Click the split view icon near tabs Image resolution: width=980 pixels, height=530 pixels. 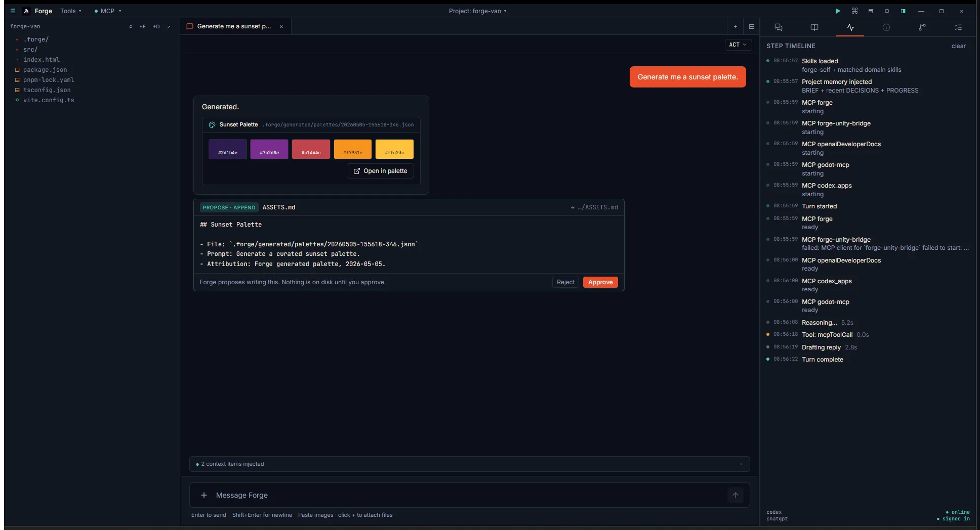(x=751, y=26)
